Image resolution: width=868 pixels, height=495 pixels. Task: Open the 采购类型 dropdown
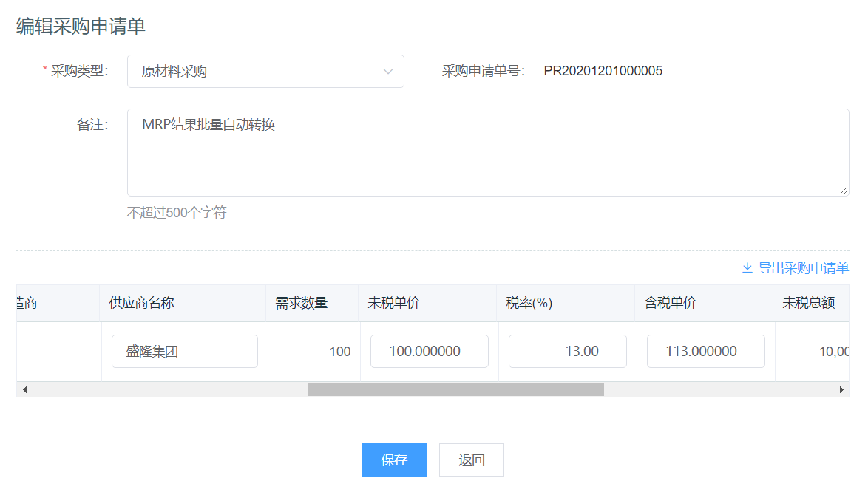point(265,72)
